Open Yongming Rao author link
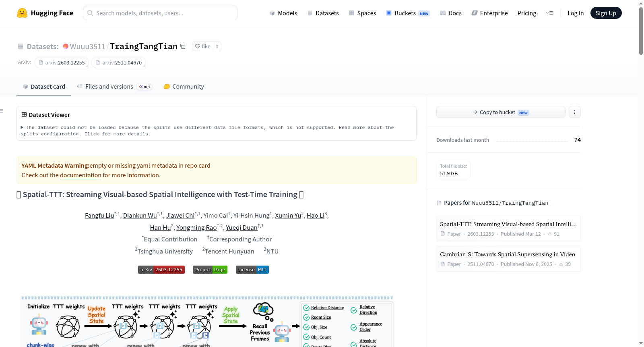The width and height of the screenshot is (644, 347). point(196,228)
